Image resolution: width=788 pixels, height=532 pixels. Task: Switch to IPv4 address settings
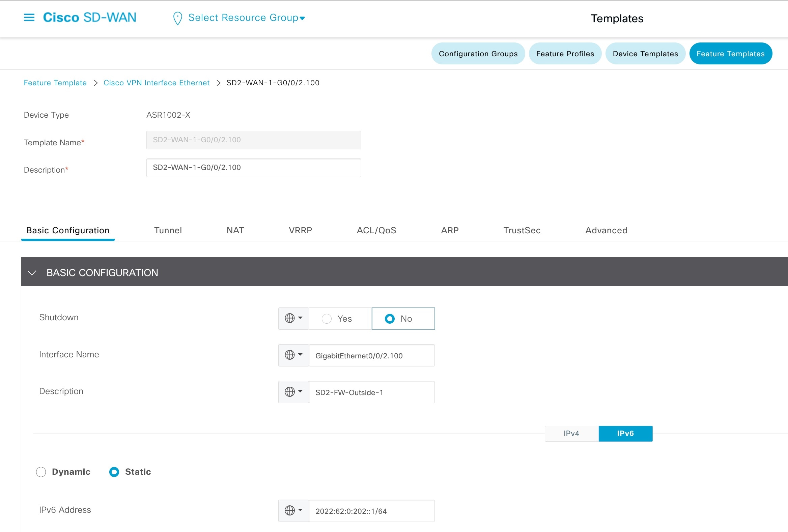coord(571,434)
